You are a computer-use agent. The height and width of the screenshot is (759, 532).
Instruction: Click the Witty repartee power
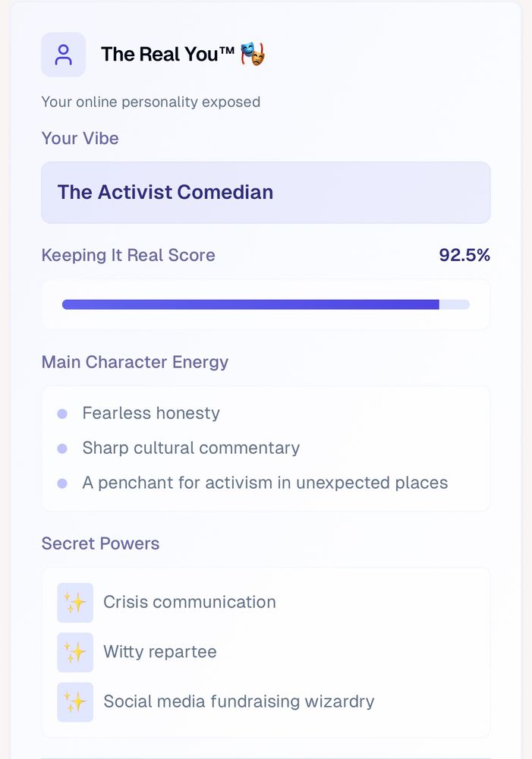(160, 652)
